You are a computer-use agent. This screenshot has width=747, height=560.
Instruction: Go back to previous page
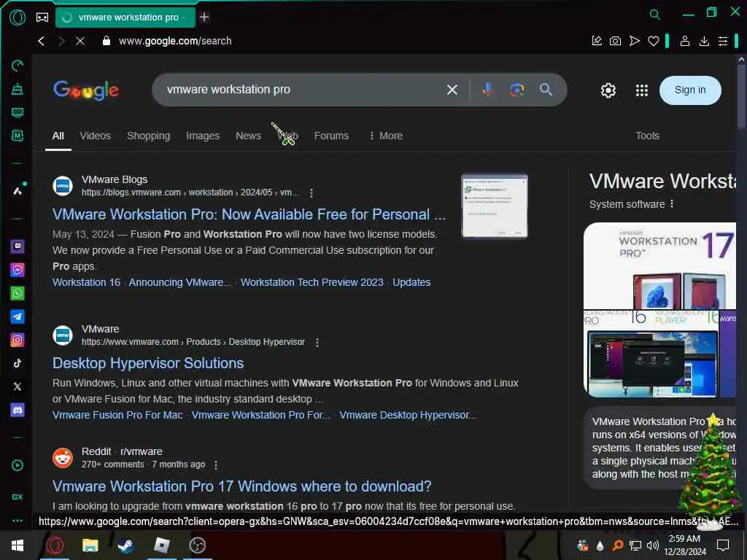[x=42, y=41]
